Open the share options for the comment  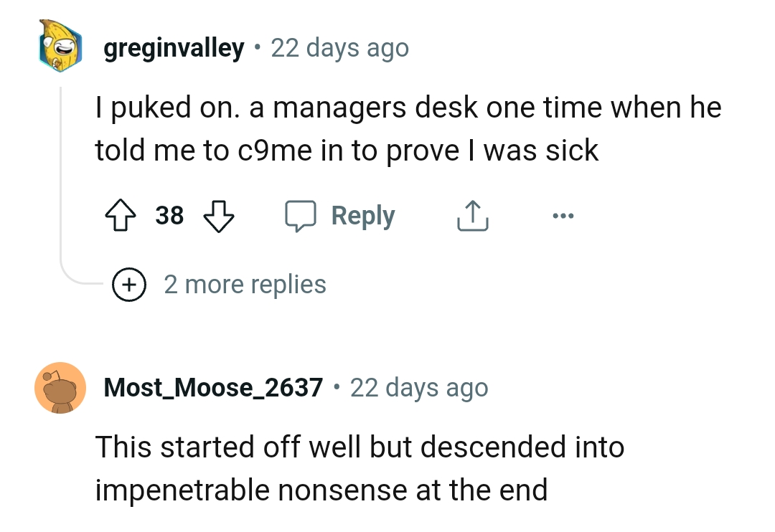[471, 214]
